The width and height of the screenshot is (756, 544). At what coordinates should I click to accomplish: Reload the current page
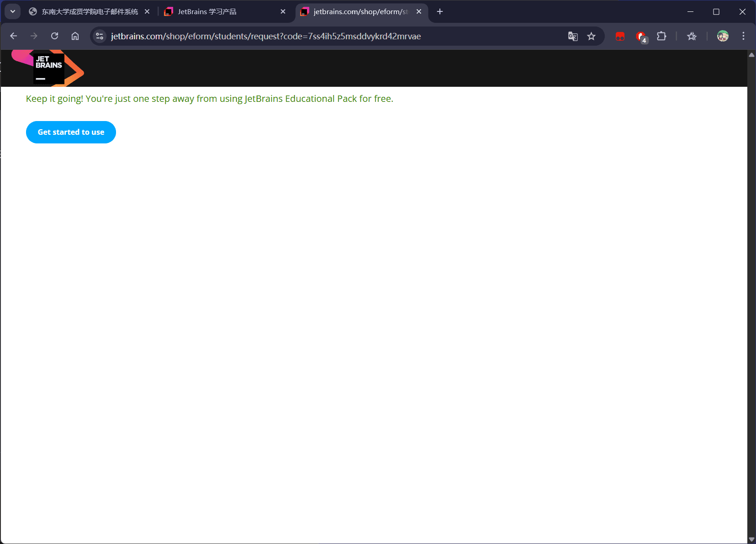[54, 36]
